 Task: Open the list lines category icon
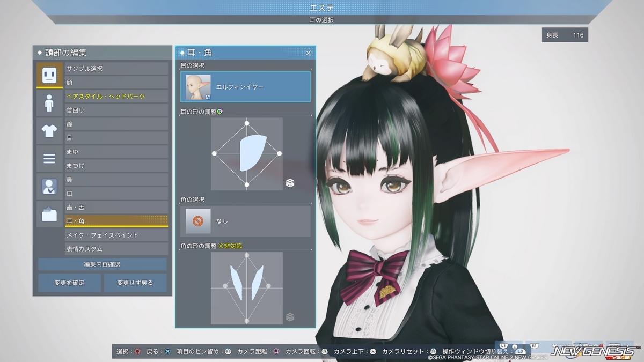[49, 158]
